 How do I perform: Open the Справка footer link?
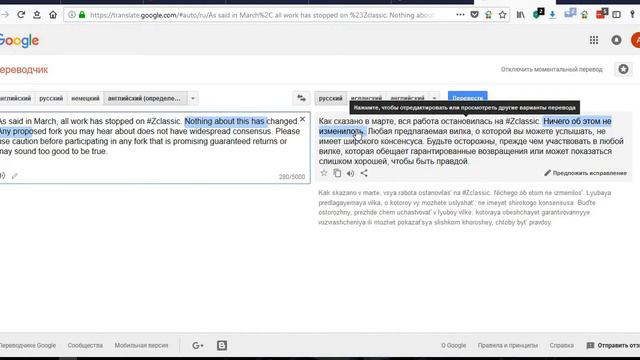[x=561, y=345]
